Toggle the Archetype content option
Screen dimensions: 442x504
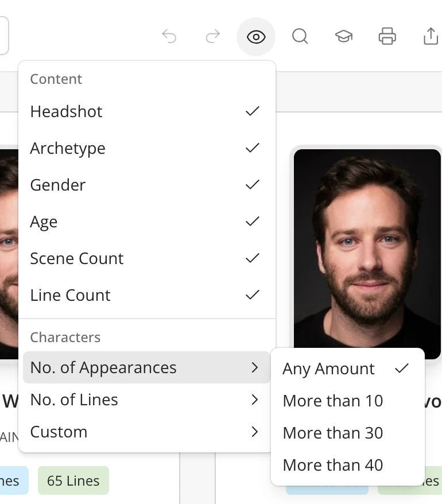click(147, 148)
